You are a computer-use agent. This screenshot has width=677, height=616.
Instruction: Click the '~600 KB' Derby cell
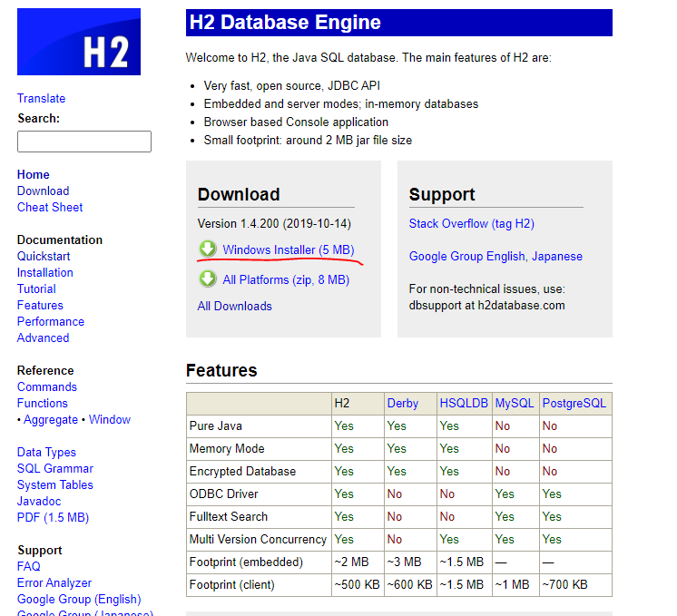click(x=410, y=585)
